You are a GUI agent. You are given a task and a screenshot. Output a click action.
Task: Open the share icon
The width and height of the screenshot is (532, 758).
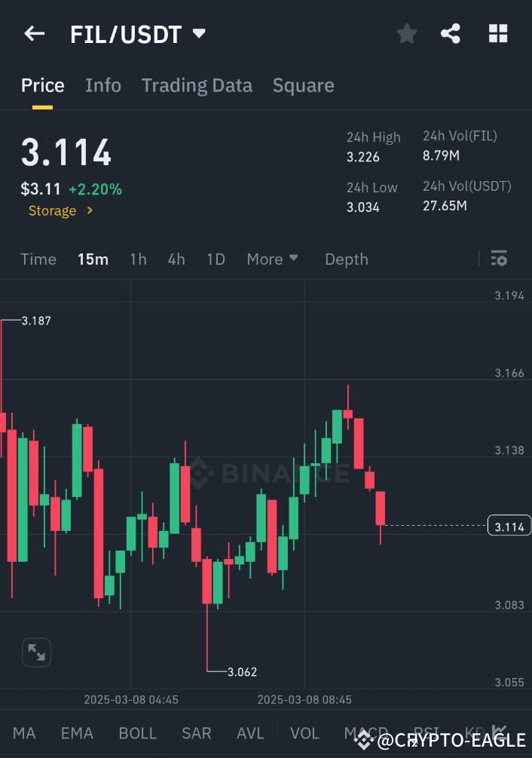tap(451, 33)
